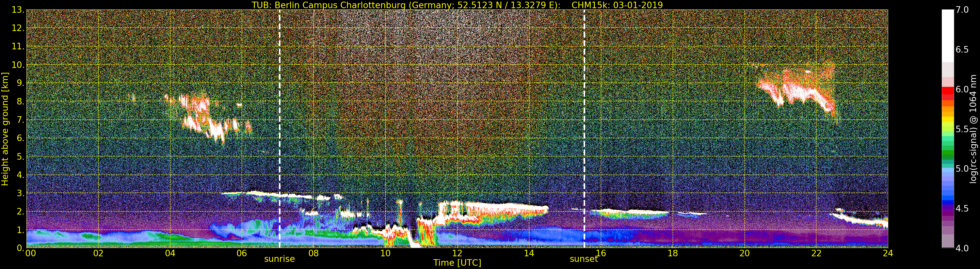Viewport: 980px width, 269px height.
Task: Select the height axis tick label '0.'
Action: [21, 248]
